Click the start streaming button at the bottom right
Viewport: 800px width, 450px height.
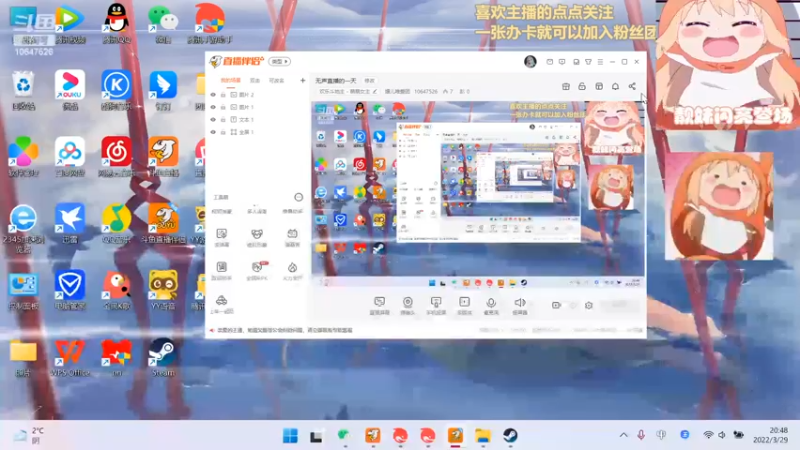(x=619, y=305)
